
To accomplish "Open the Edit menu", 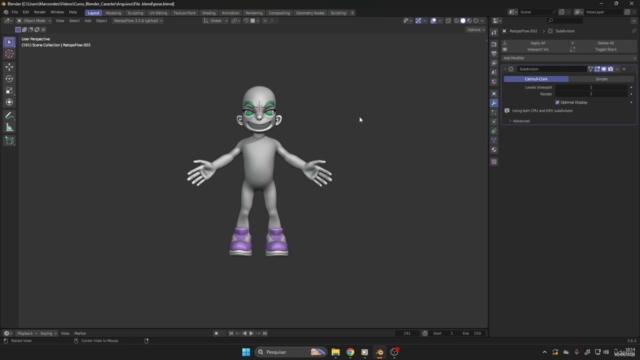I will [x=26, y=12].
